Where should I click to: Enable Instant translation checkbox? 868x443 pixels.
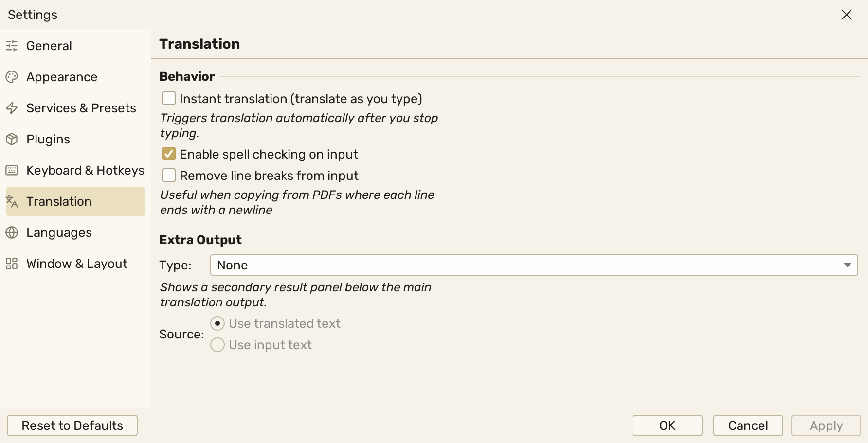[169, 99]
